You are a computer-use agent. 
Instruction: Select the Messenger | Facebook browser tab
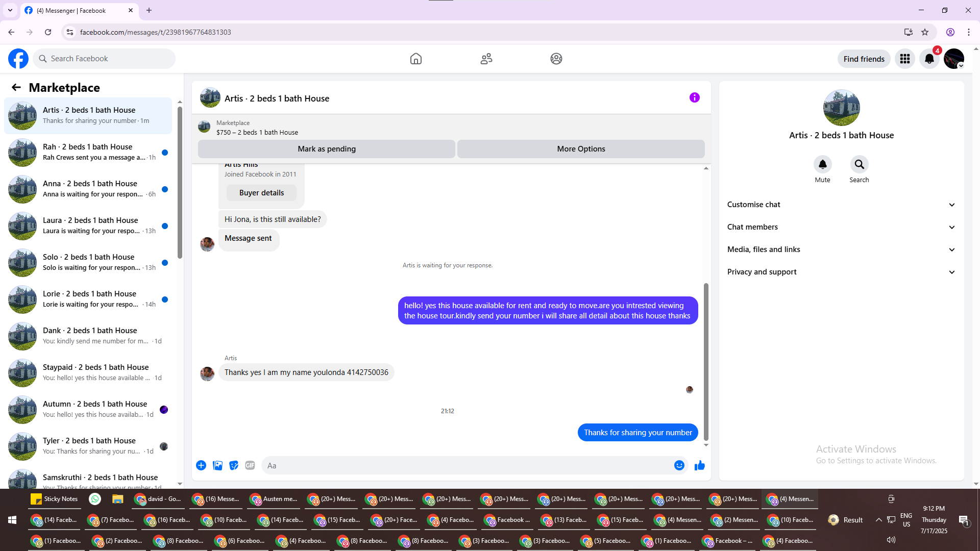pos(80,10)
